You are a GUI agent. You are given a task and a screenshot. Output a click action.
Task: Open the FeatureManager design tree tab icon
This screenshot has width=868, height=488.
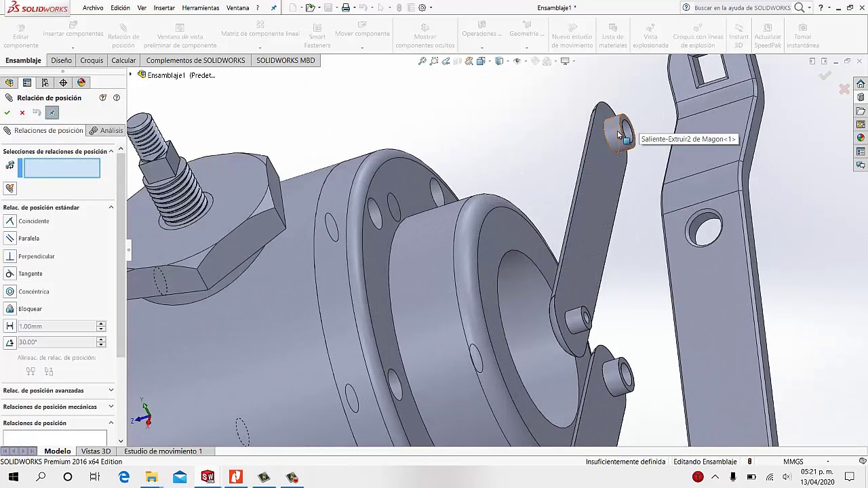9,83
